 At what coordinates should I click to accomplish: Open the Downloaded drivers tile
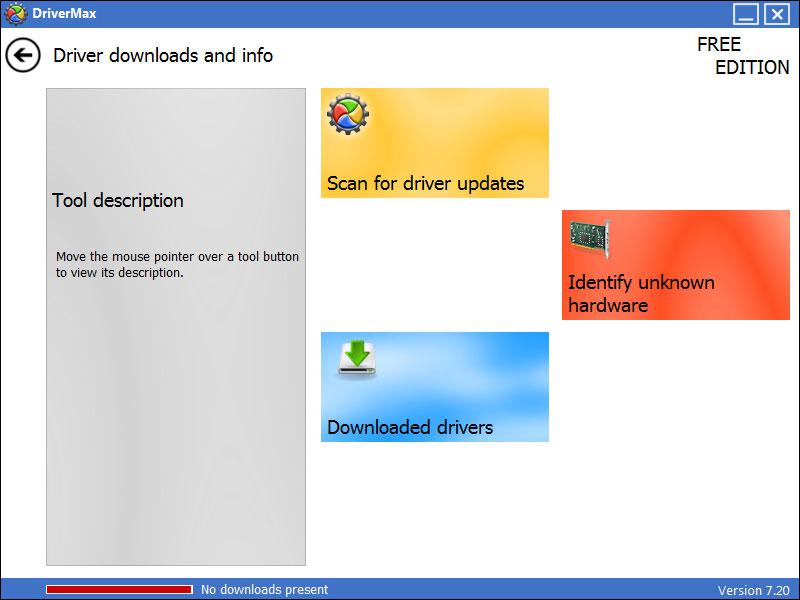point(435,387)
